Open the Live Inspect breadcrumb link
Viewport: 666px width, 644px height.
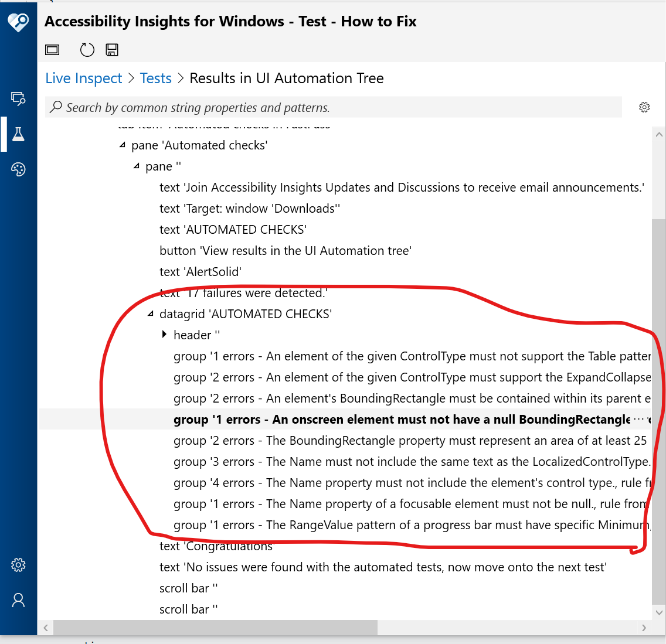83,78
